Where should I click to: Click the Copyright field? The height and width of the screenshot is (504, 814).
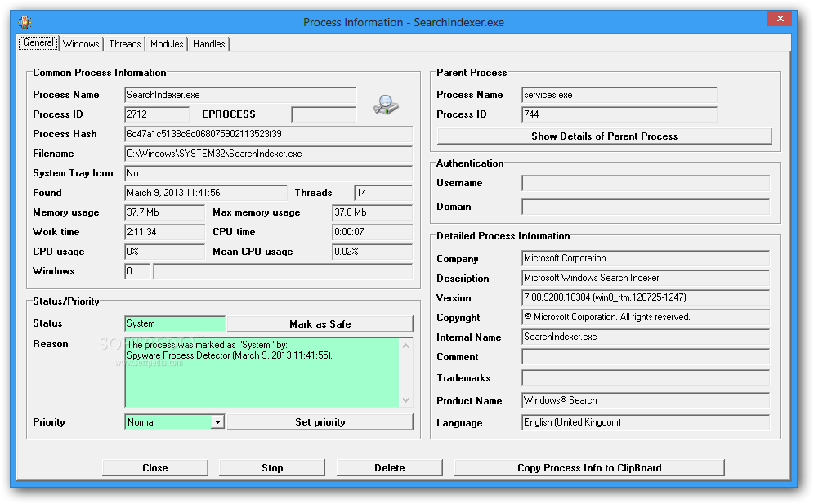[x=646, y=317]
